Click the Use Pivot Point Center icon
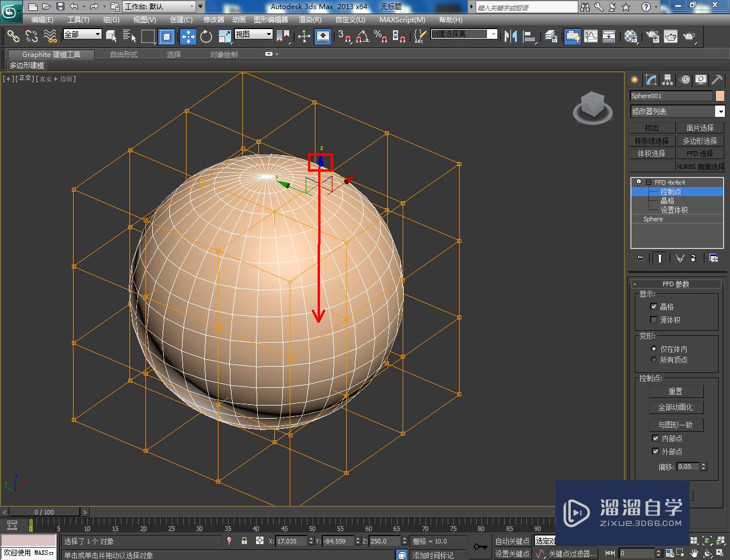 click(284, 36)
